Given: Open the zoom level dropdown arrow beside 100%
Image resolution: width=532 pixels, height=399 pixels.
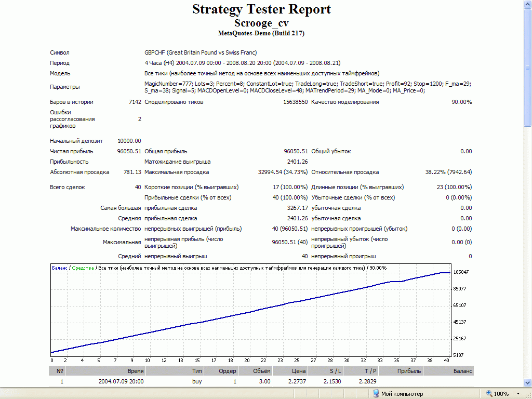Looking at the screenshot, I should pyautogui.click(x=518, y=394).
